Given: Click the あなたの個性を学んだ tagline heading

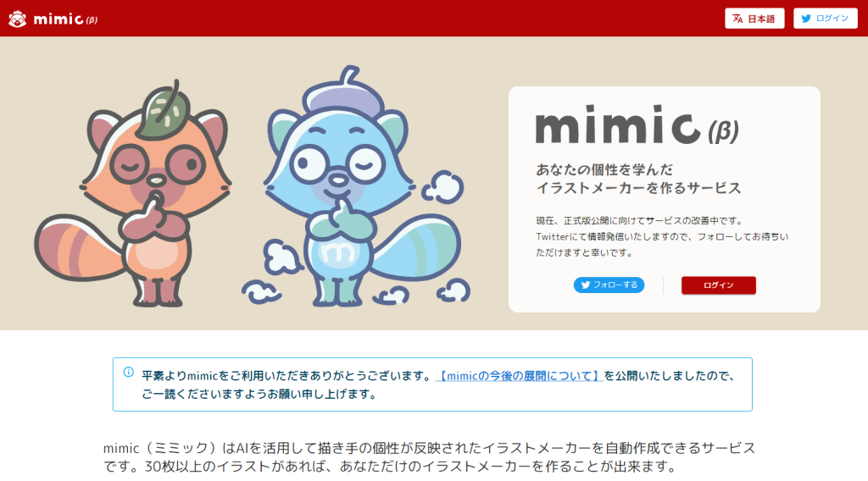Looking at the screenshot, I should (604, 169).
